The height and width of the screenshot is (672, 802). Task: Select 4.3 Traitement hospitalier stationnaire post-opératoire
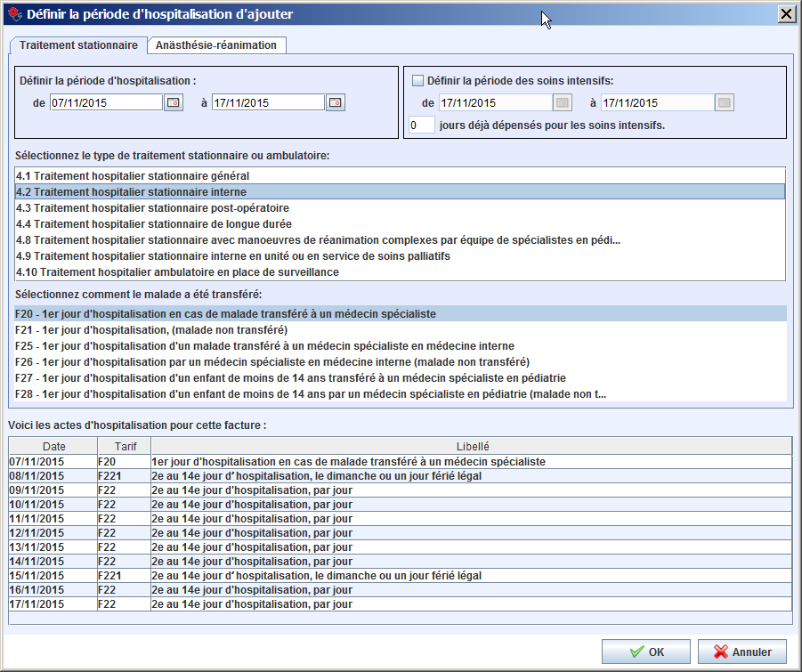(152, 207)
